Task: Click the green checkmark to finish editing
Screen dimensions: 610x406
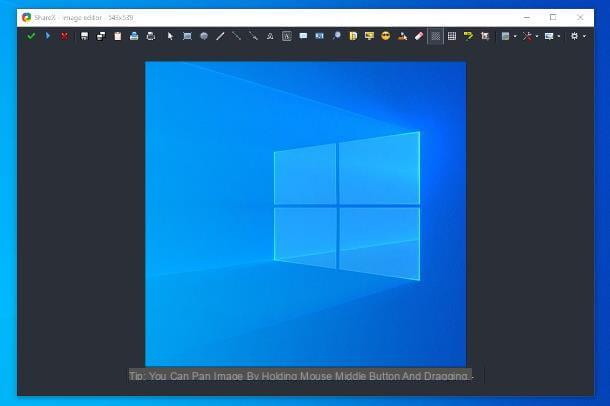Action: pyautogui.click(x=31, y=36)
